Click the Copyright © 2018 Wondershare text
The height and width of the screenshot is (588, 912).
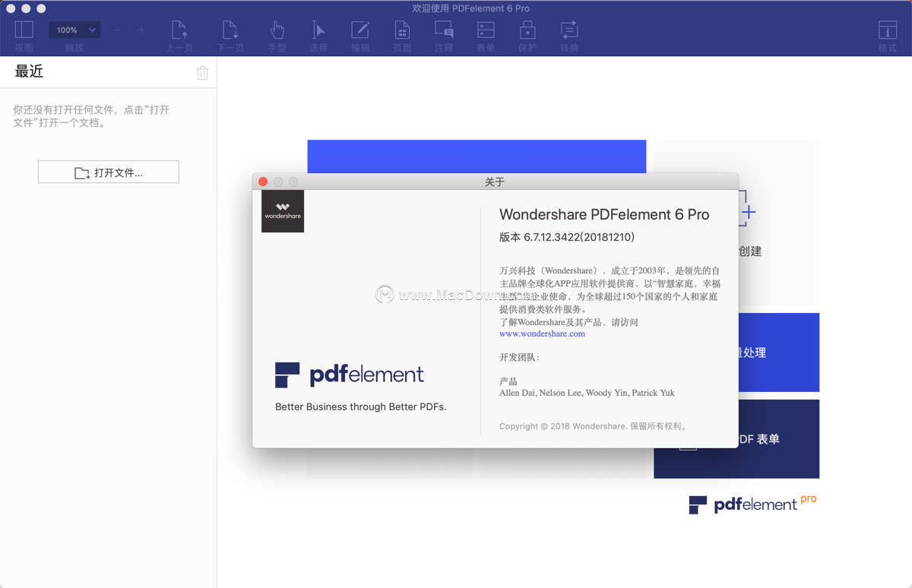(x=594, y=426)
